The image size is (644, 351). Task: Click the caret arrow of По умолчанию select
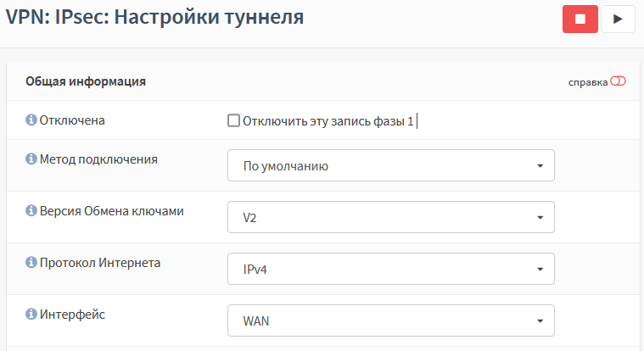click(x=540, y=166)
